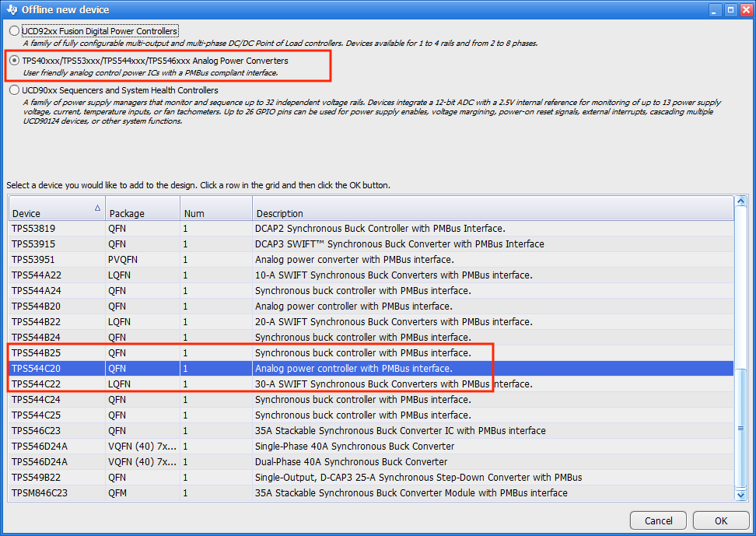Sort by the Device column header

tap(57, 208)
